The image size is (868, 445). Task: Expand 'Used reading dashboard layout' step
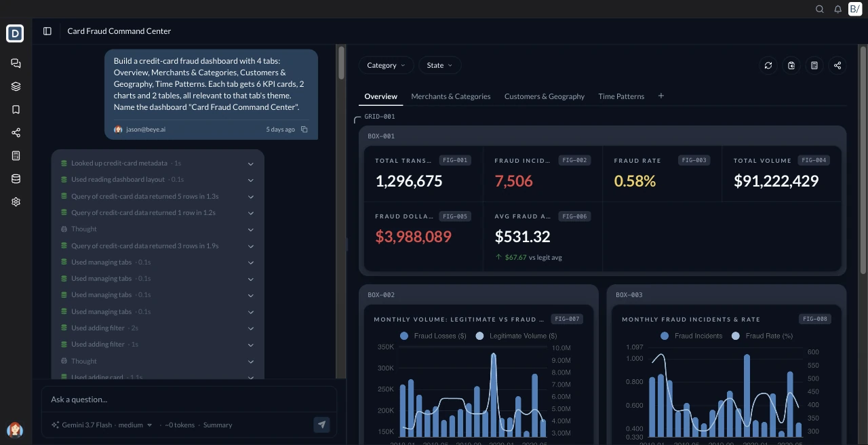[251, 180]
